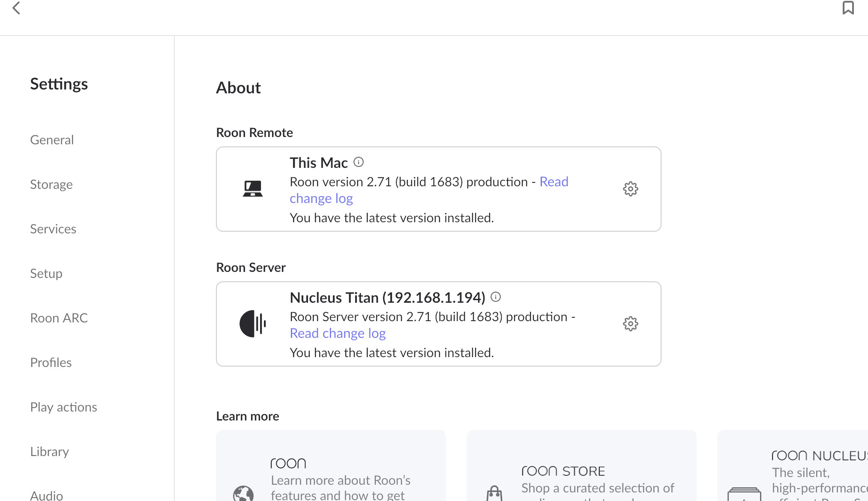Click the bookmark icon at top right
This screenshot has width=868, height=501.
pyautogui.click(x=848, y=8)
